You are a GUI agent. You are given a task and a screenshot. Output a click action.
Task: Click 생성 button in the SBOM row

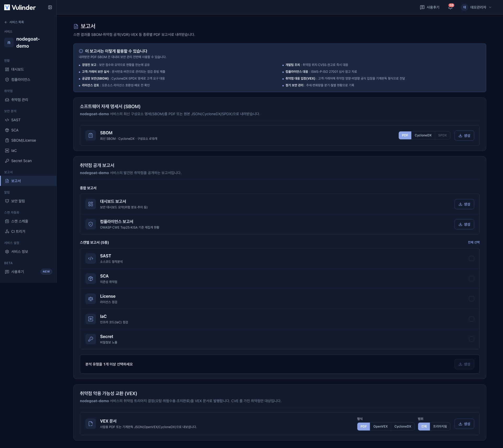[x=464, y=135]
